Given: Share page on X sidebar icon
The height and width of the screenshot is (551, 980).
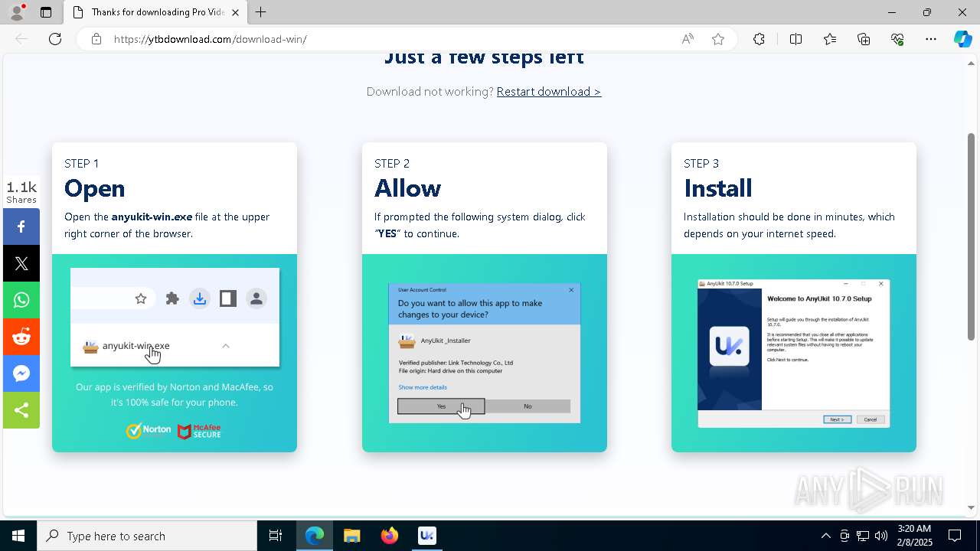Looking at the screenshot, I should click(21, 263).
